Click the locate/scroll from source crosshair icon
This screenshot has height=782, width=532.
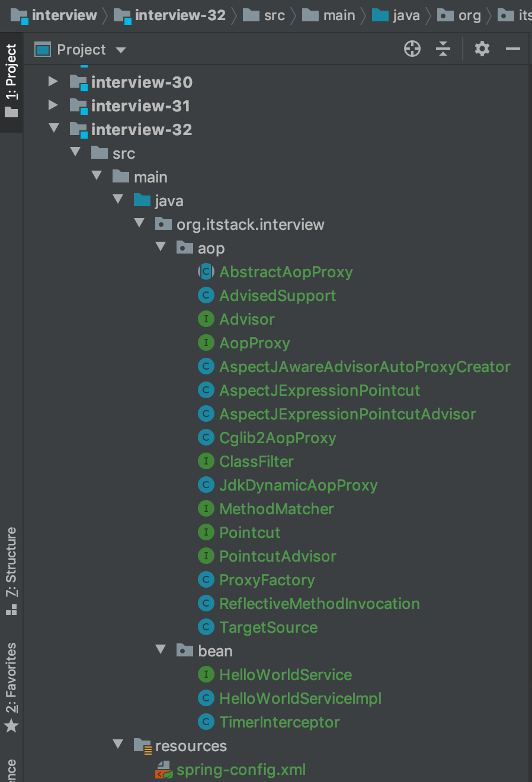[x=412, y=49]
